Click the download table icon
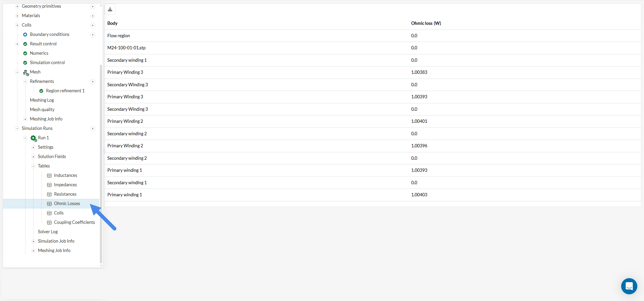Screen dimensions: 644x301 point(110,9)
